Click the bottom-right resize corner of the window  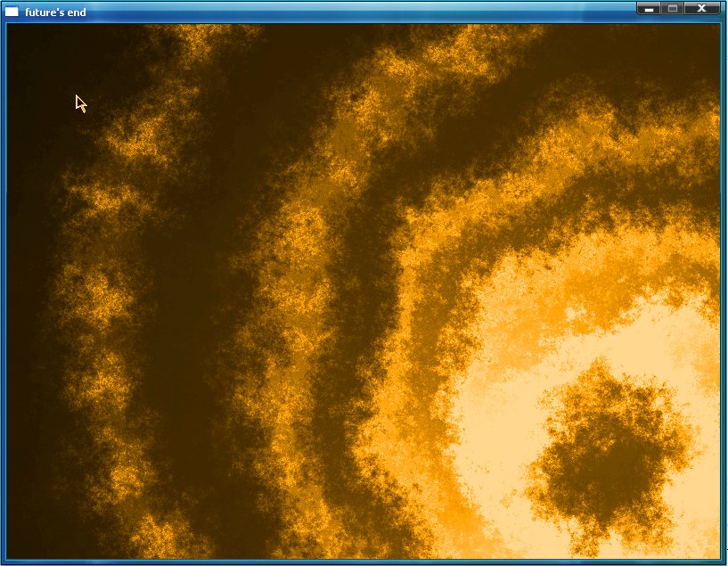[724, 562]
